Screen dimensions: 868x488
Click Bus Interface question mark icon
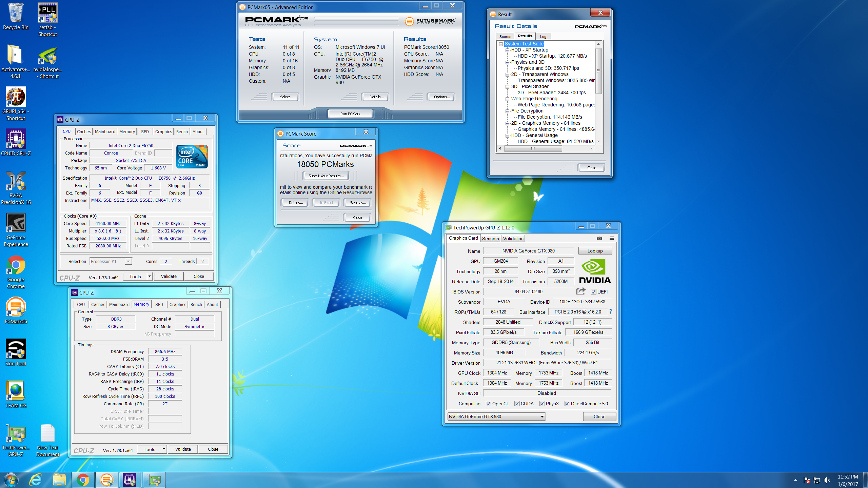(611, 312)
